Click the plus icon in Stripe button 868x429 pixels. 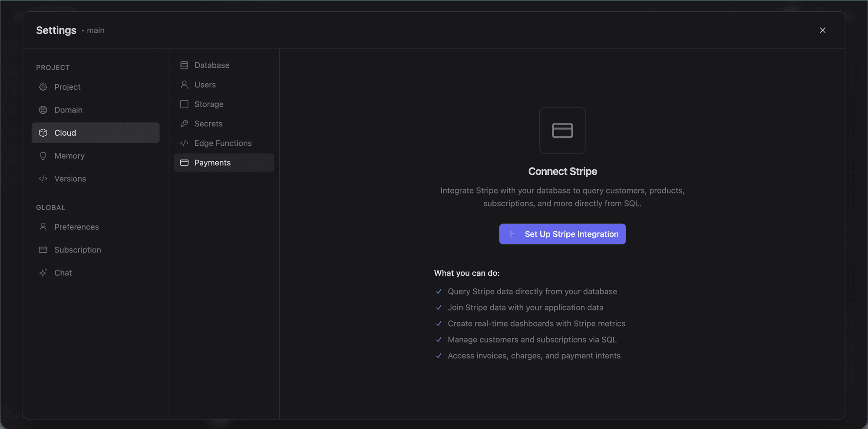pos(511,234)
